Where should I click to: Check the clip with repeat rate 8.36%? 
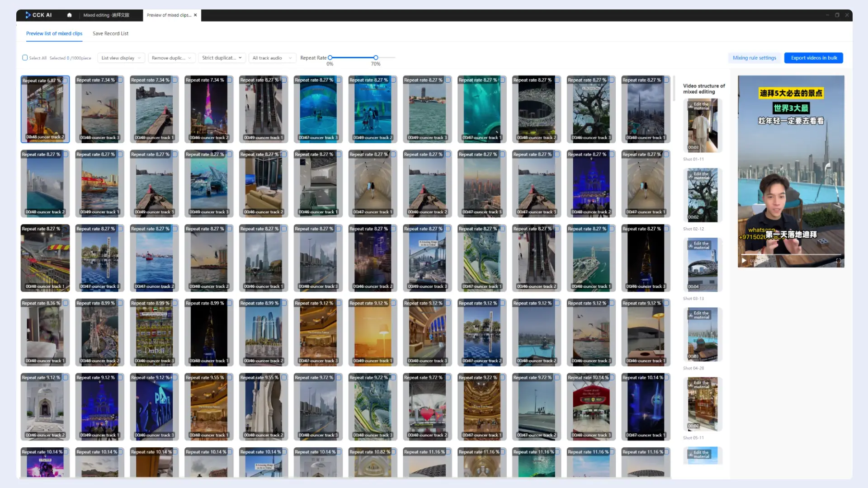click(66, 303)
